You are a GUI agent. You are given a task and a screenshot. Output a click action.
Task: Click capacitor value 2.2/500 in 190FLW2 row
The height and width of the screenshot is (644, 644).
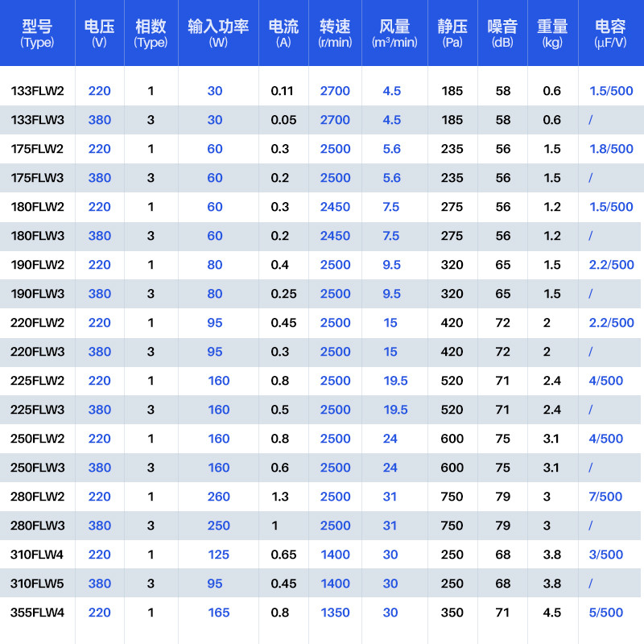(612, 265)
